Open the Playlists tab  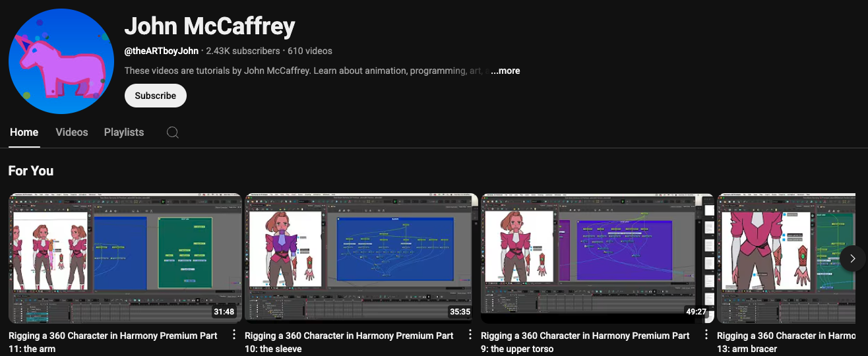tap(124, 133)
